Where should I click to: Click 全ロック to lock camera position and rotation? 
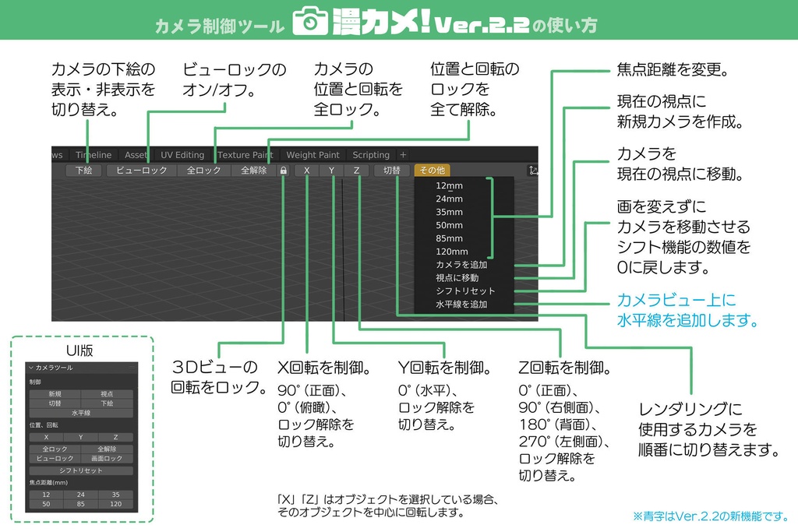point(203,170)
